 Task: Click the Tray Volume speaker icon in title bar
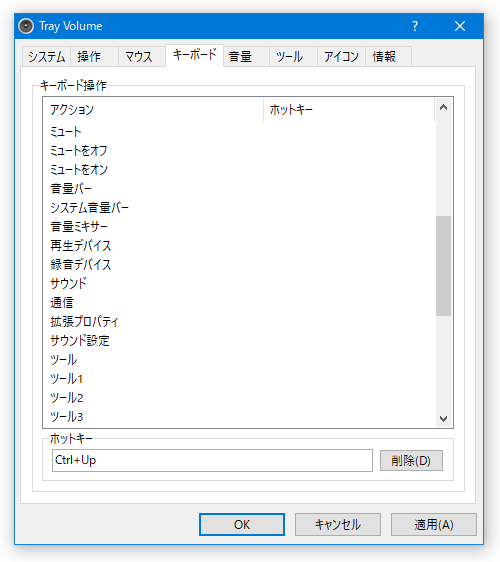coord(26,26)
